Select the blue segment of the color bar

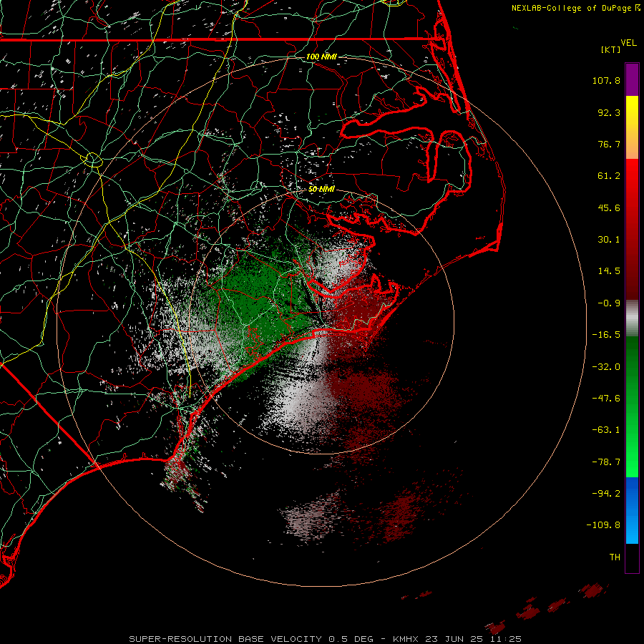[632, 510]
